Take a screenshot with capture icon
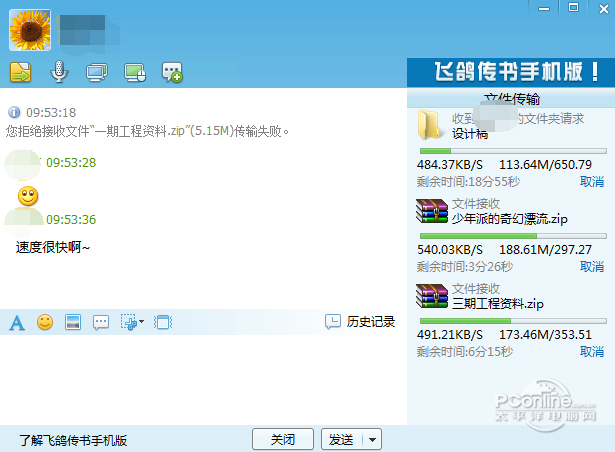Image resolution: width=615 pixels, height=452 pixels. 129,323
